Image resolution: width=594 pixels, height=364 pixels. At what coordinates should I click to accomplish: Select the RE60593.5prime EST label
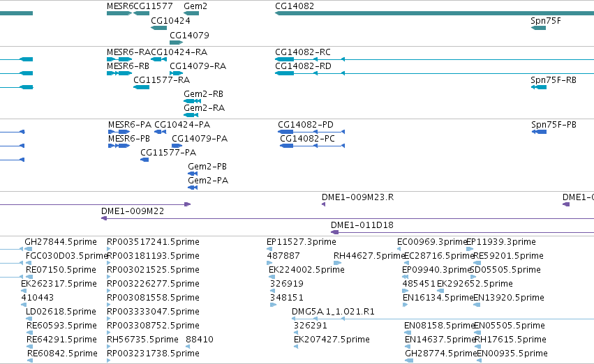coord(61,326)
